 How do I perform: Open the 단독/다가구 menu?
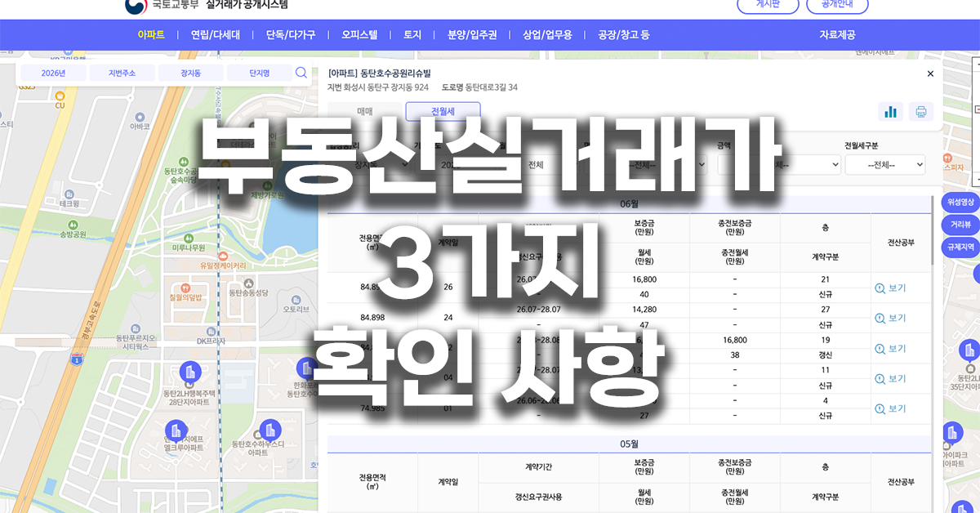[291, 35]
